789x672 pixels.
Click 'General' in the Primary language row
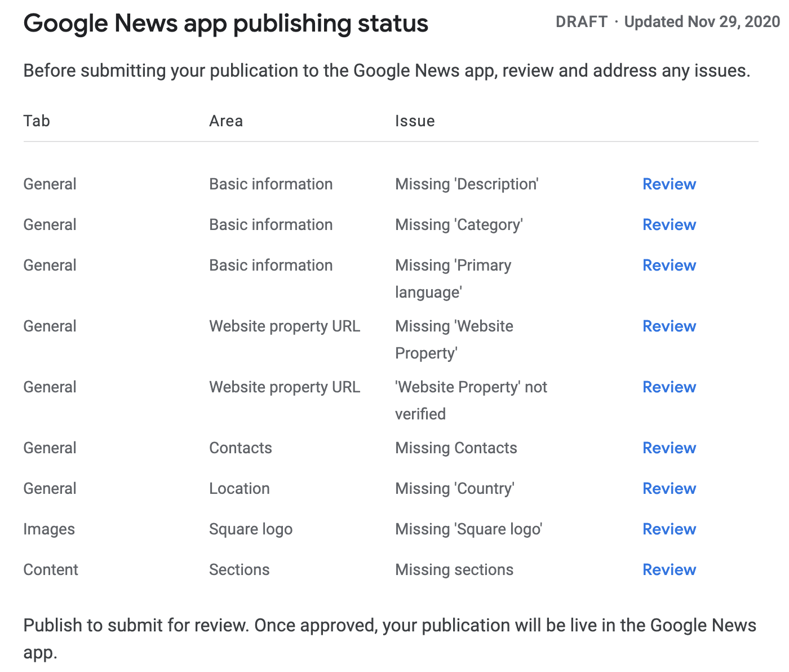click(50, 265)
